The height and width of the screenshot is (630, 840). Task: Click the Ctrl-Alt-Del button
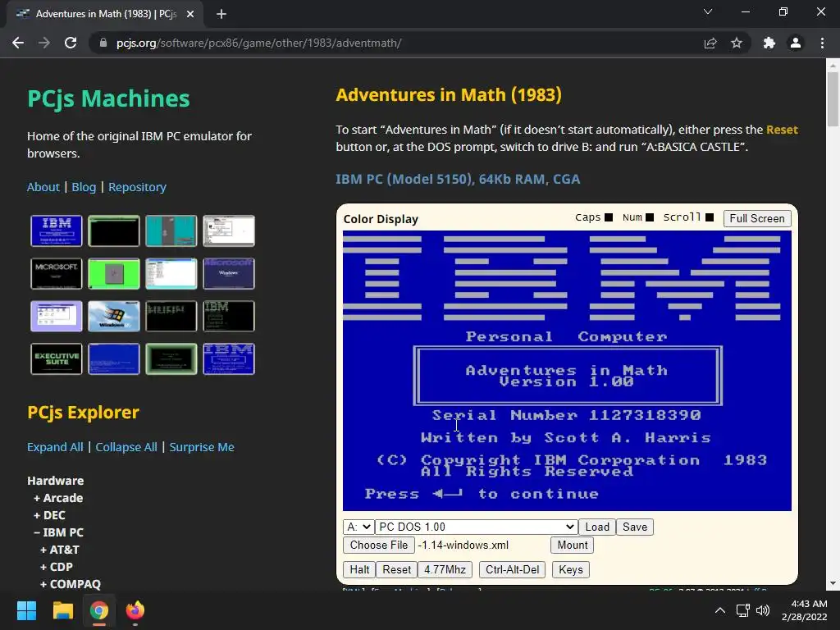click(512, 569)
